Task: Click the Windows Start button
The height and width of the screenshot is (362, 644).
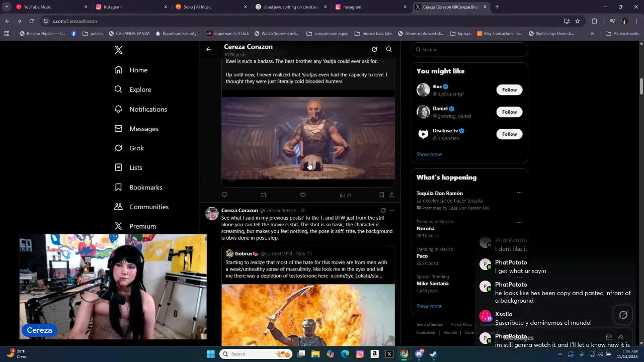Action: (x=210, y=354)
